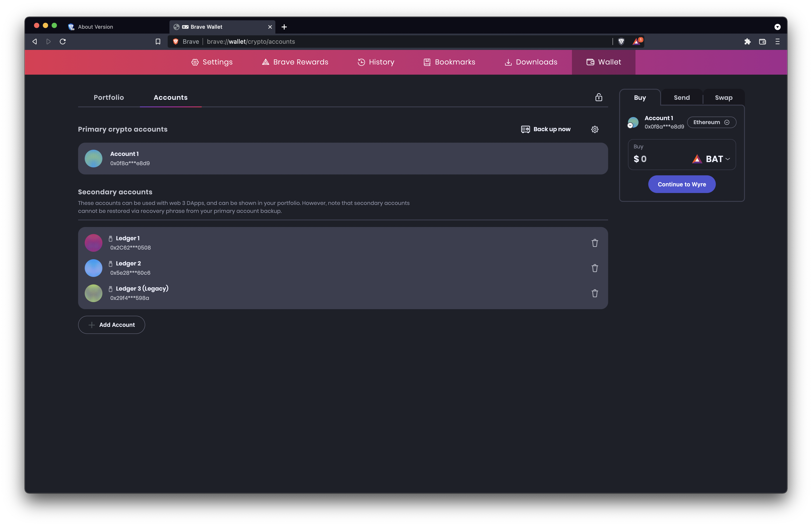The height and width of the screenshot is (526, 812).
Task: Open primary accounts settings gear
Action: 595,129
